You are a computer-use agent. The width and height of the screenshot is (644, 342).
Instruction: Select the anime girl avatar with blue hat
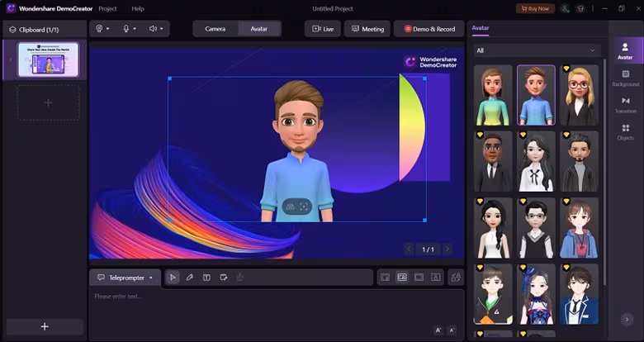536,294
